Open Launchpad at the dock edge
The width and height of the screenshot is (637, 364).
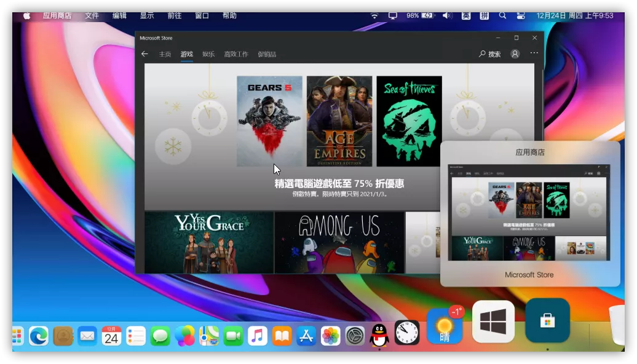pyautogui.click(x=17, y=336)
